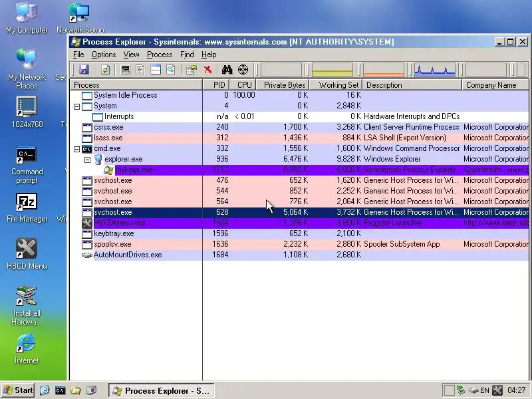Select the Interrupts row
Viewport: 532px width, 399px height.
(299, 116)
